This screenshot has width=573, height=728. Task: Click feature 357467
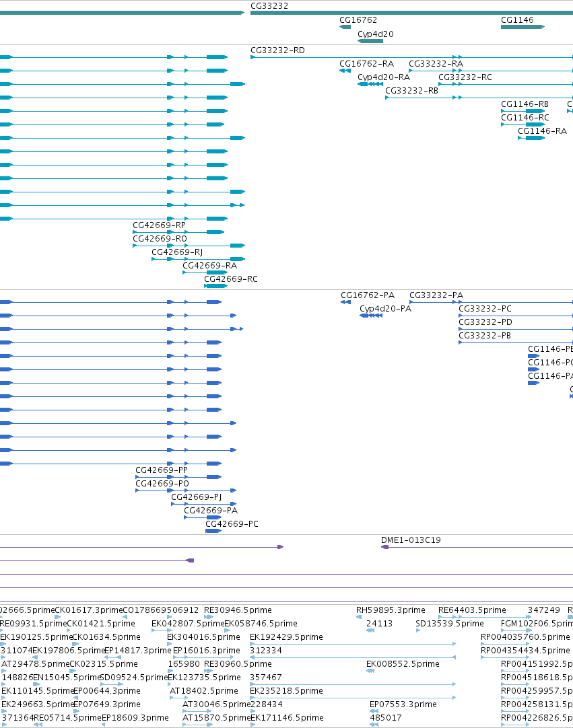click(265, 678)
